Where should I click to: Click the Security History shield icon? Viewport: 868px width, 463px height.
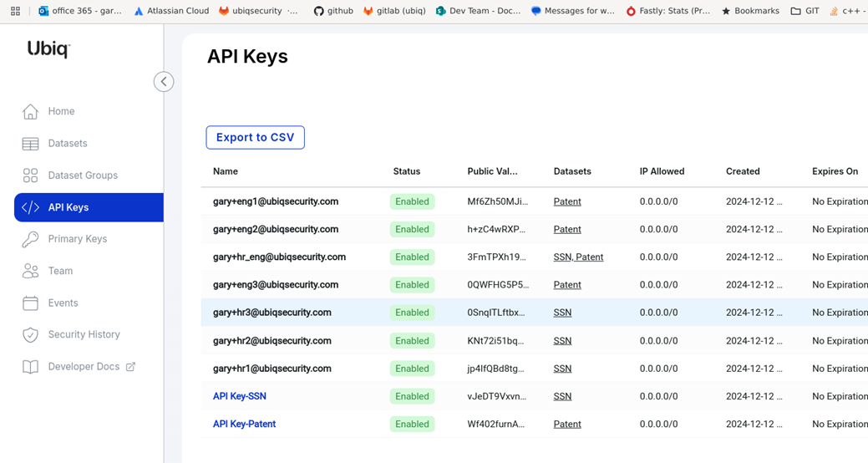point(31,335)
